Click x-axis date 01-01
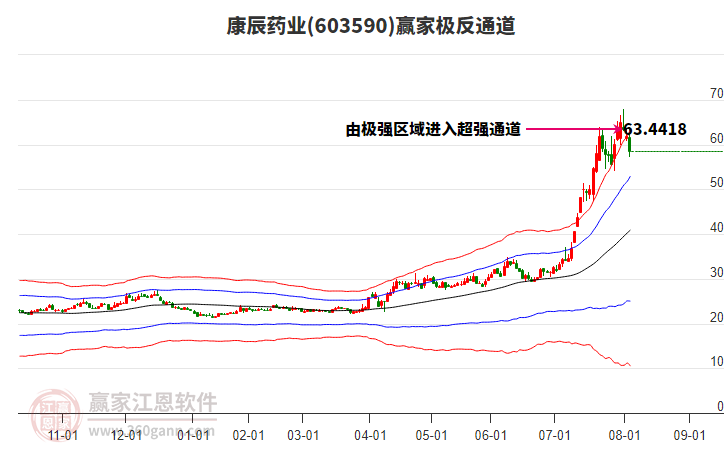The image size is (726, 450). 194,436
